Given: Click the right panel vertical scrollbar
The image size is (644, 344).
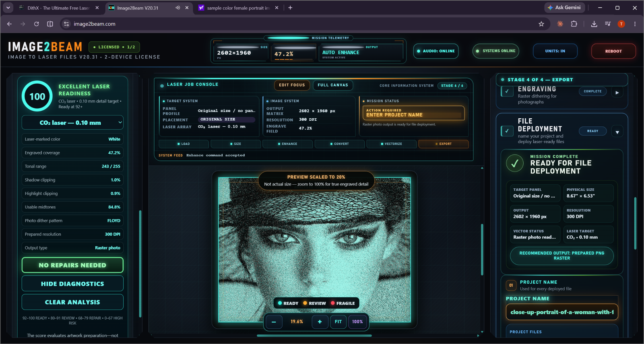Looking at the screenshot, I should 636,223.
